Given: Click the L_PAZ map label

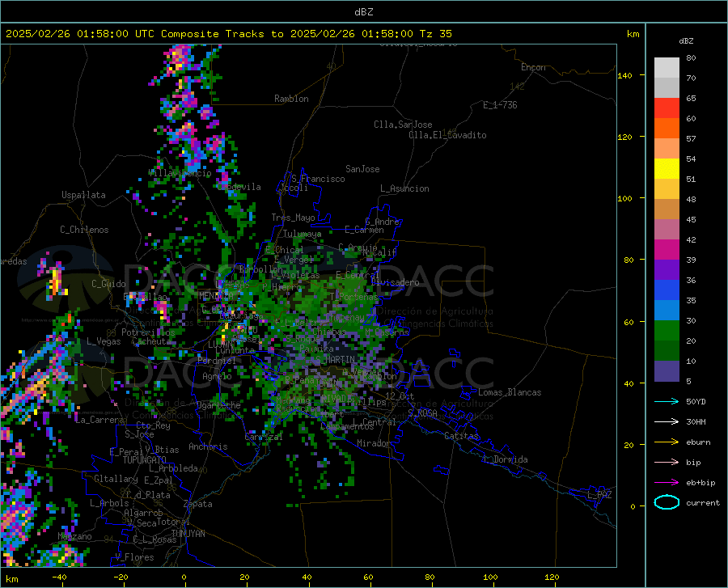Looking at the screenshot, I should (599, 495).
